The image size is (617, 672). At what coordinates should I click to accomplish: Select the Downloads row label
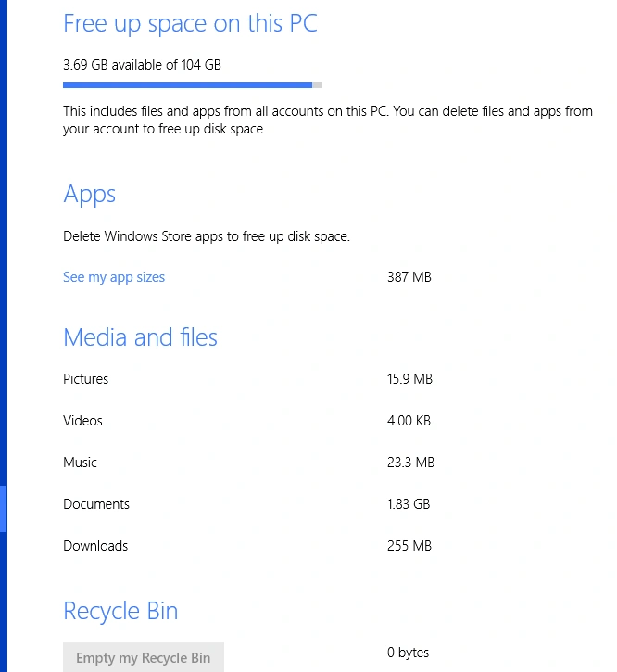(x=95, y=546)
